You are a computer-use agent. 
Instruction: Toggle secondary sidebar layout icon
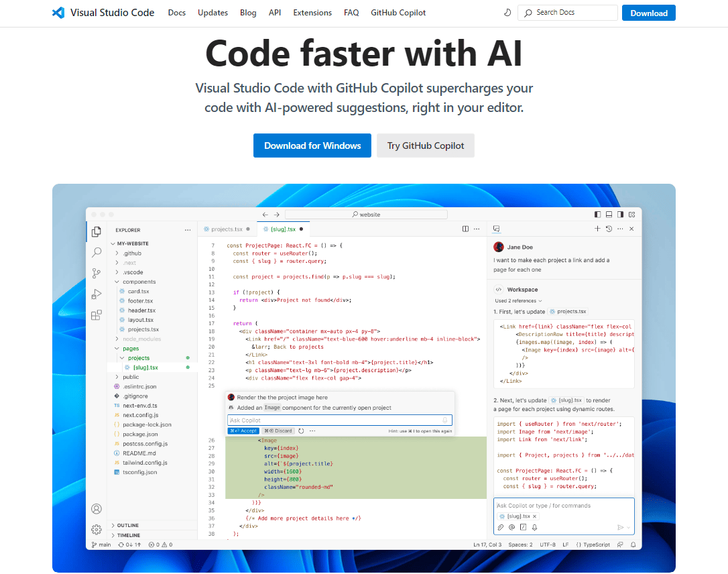pos(620,215)
